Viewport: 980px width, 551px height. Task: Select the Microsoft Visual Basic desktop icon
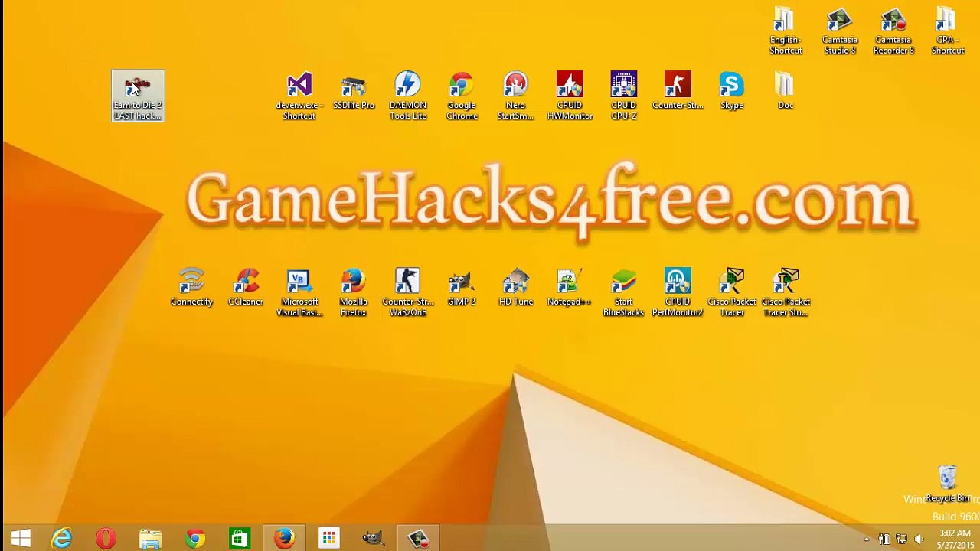(x=299, y=292)
